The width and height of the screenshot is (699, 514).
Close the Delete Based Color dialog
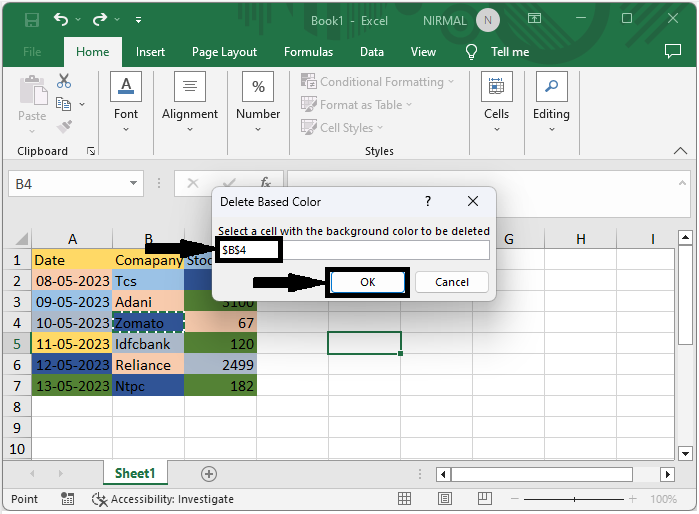pyautogui.click(x=473, y=201)
